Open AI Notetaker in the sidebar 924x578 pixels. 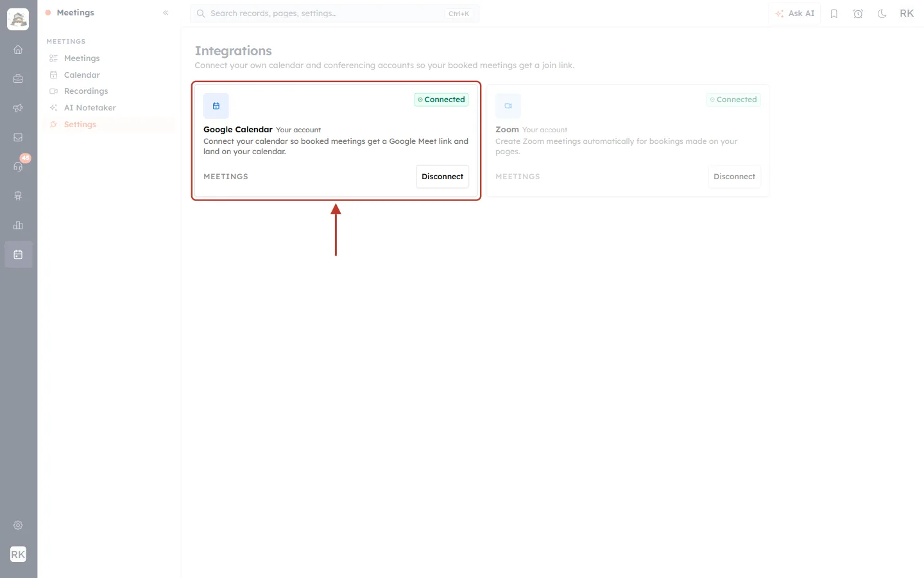[x=109, y=108]
